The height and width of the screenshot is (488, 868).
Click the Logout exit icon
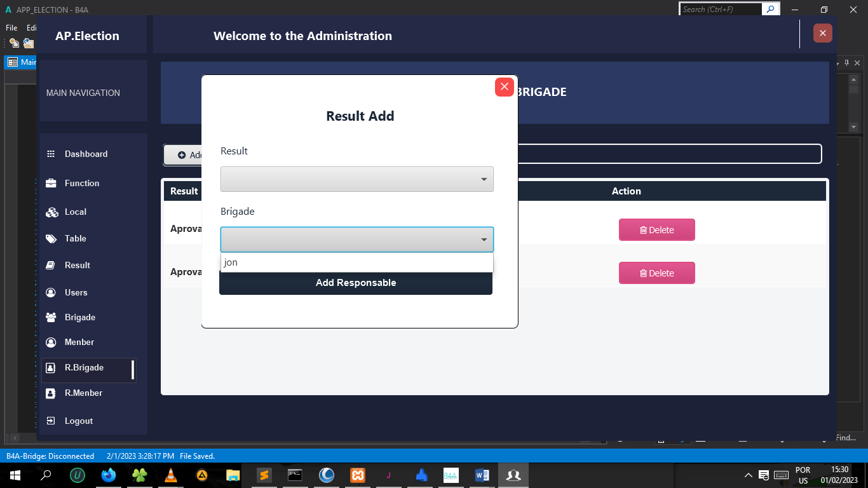[51, 421]
